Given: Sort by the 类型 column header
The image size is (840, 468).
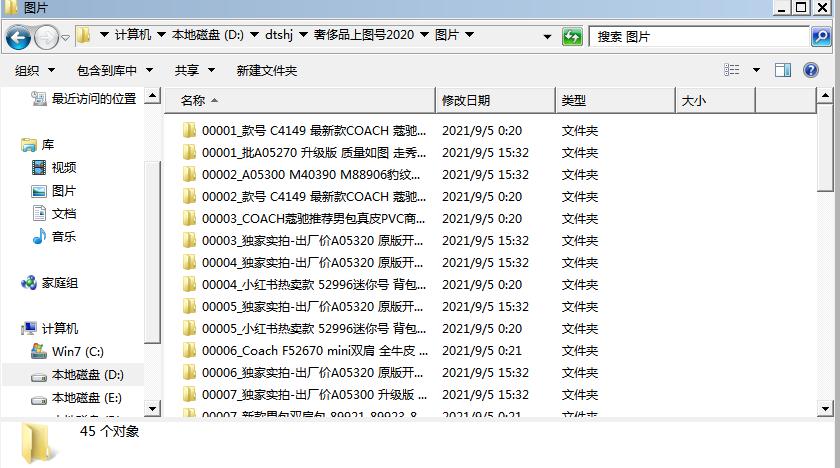Looking at the screenshot, I should pyautogui.click(x=616, y=100).
